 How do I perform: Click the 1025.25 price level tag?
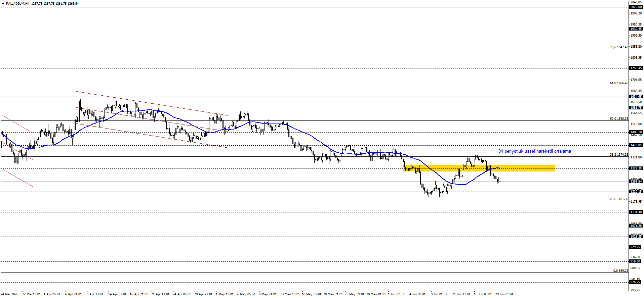tap(636, 237)
